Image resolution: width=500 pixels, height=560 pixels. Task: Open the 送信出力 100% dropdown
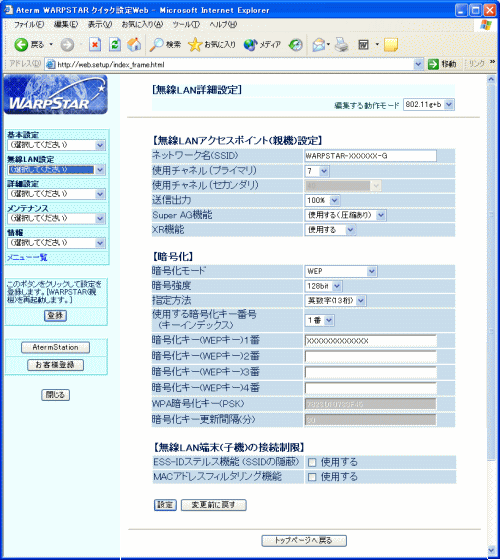[322, 200]
